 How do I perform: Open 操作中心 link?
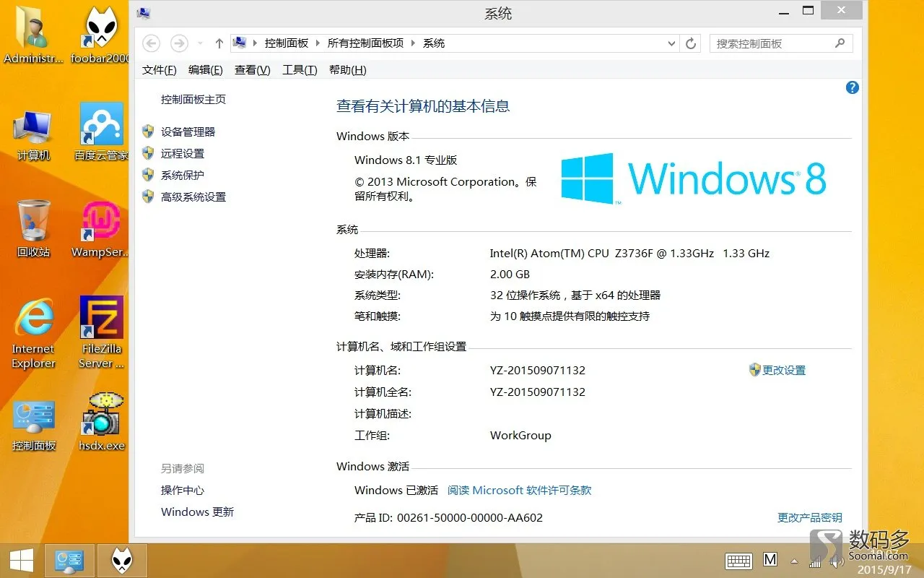coord(183,491)
